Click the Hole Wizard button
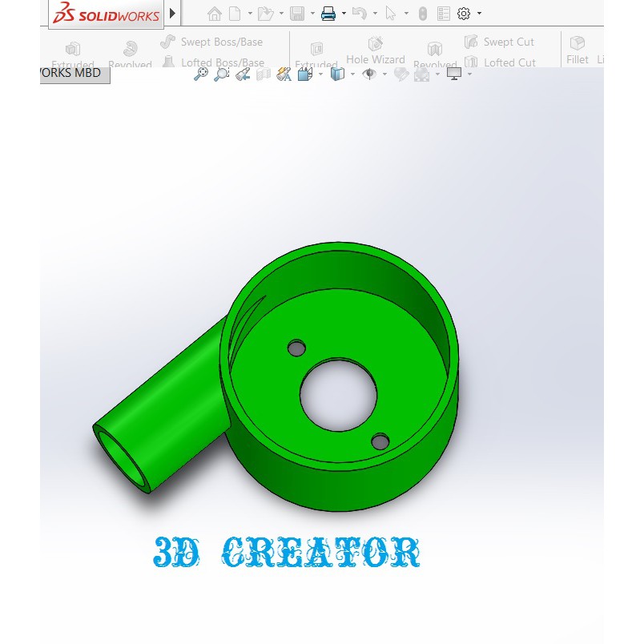This screenshot has height=644, width=644. coord(375,50)
